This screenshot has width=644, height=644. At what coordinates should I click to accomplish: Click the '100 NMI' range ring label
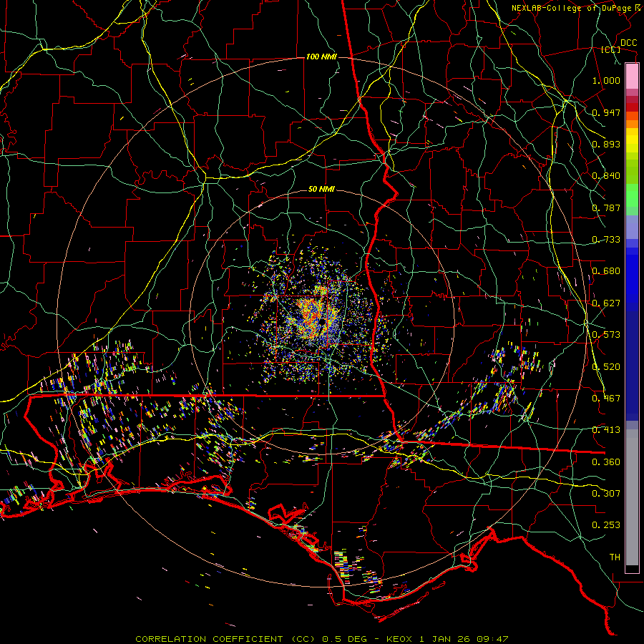click(x=321, y=57)
